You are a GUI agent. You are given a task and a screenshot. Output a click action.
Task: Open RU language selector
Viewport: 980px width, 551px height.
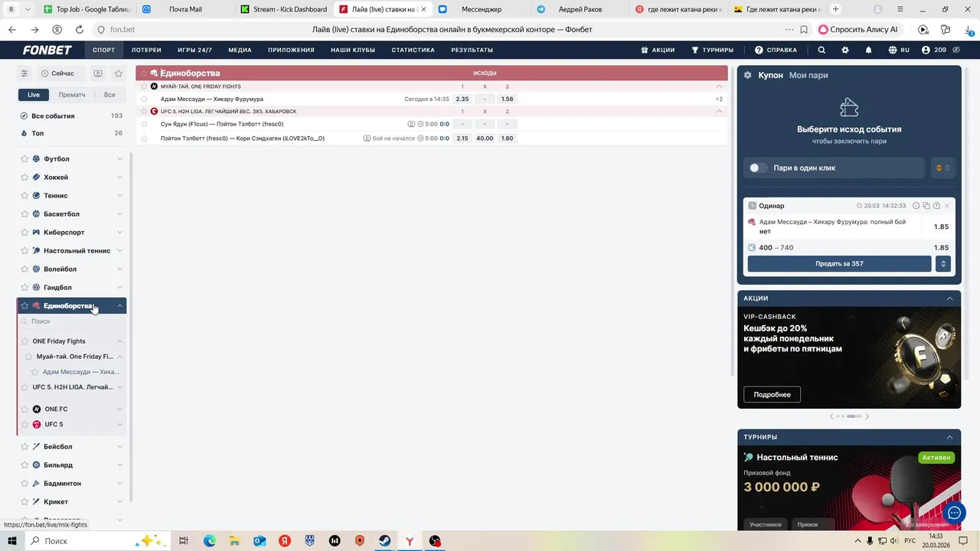tap(899, 50)
